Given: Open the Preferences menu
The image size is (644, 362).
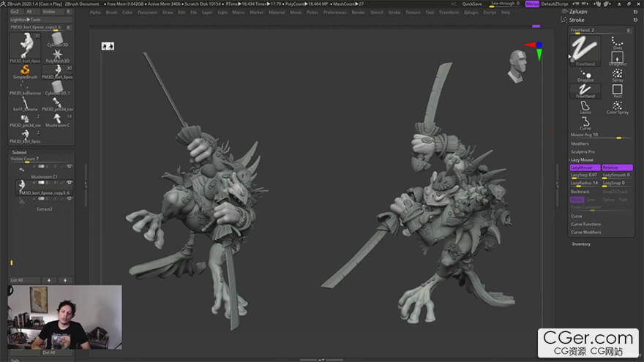Looking at the screenshot, I should pos(334,12).
